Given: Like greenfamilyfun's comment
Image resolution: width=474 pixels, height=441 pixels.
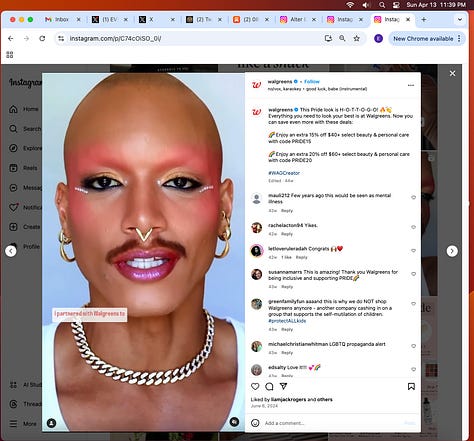Looking at the screenshot, I should point(413,304).
